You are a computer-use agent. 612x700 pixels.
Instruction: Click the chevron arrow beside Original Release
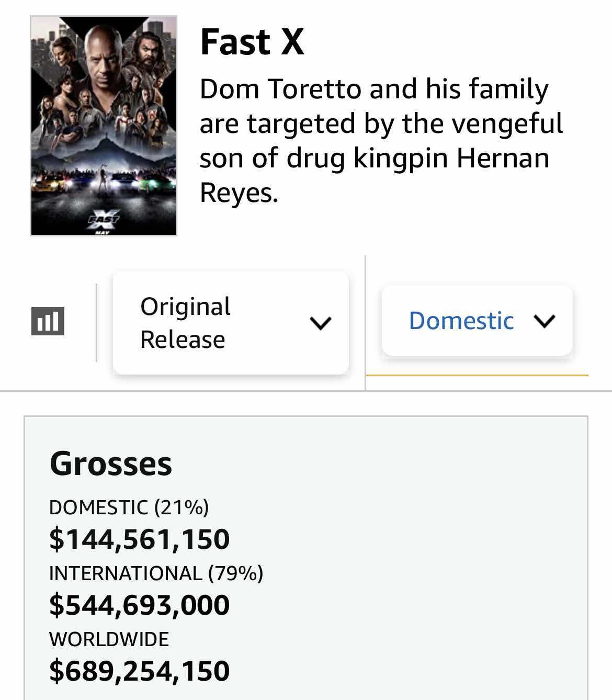pos(320,323)
